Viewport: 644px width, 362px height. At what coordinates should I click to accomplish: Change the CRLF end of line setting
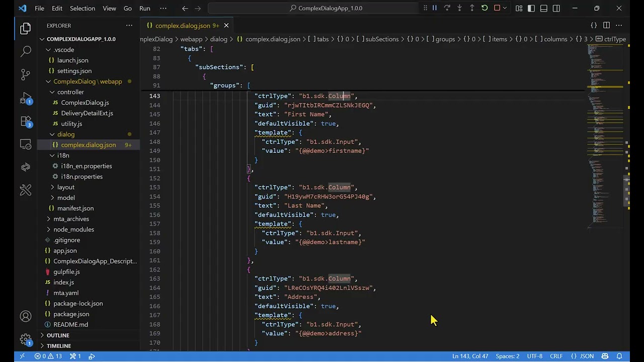click(x=556, y=356)
